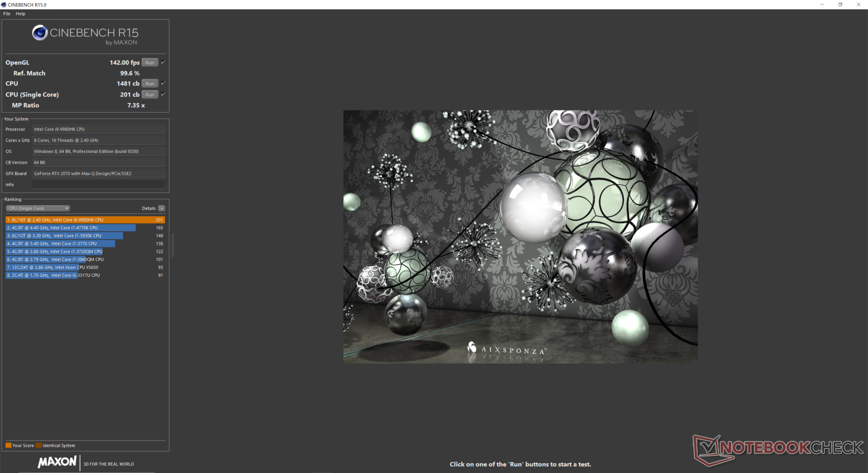Select ranking row 2, Intel Core i7-4770K
Image resolution: width=868 pixels, height=473 pixels.
pos(85,228)
